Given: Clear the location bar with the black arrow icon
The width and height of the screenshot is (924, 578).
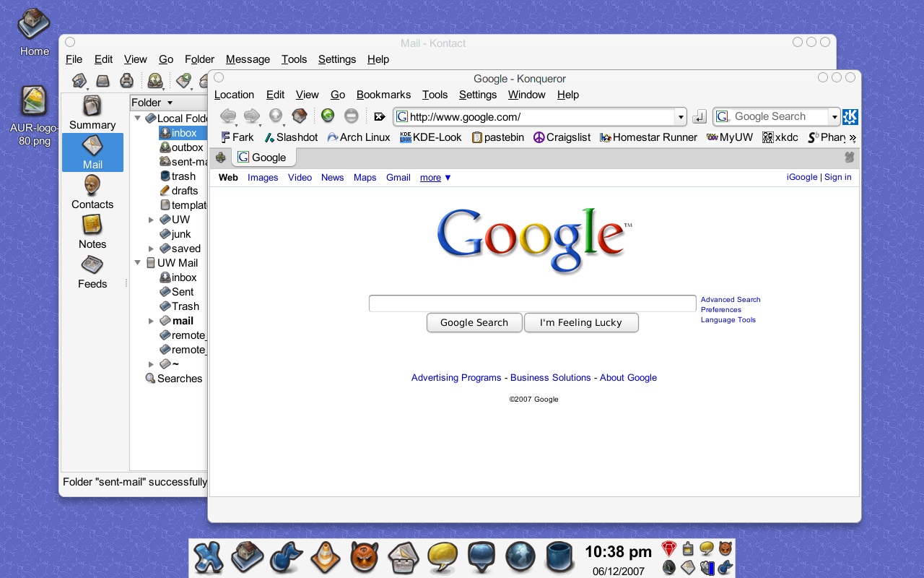Looking at the screenshot, I should [x=380, y=116].
